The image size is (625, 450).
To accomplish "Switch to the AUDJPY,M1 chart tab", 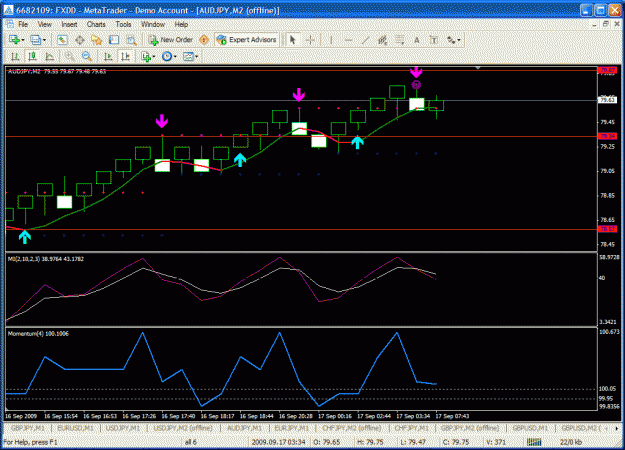I will [244, 428].
